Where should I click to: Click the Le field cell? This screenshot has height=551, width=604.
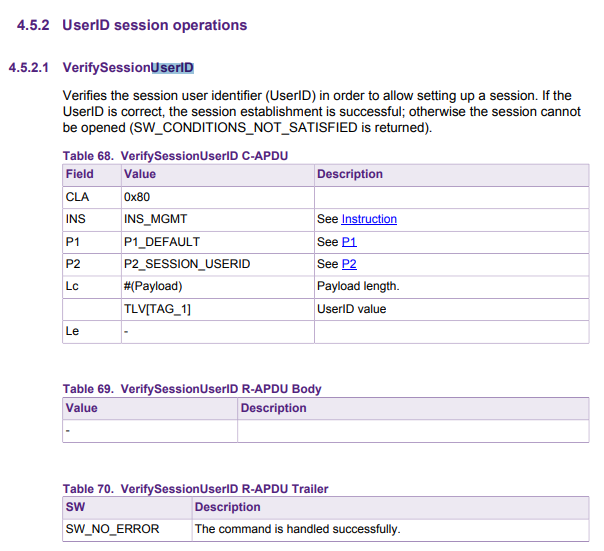click(72, 331)
